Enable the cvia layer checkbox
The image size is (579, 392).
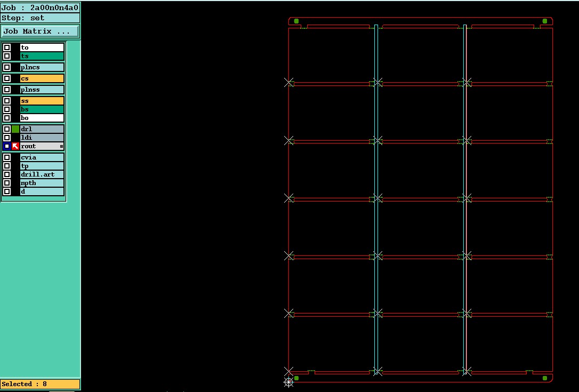[7, 157]
